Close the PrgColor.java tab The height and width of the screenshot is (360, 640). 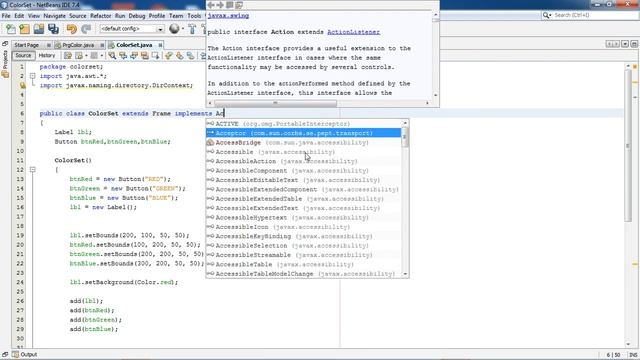[102, 45]
